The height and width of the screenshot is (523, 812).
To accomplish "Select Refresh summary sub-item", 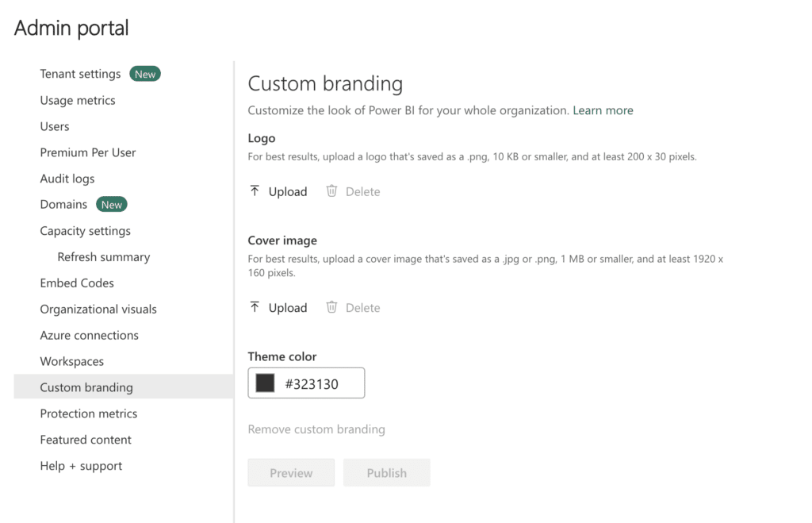I will coord(104,257).
